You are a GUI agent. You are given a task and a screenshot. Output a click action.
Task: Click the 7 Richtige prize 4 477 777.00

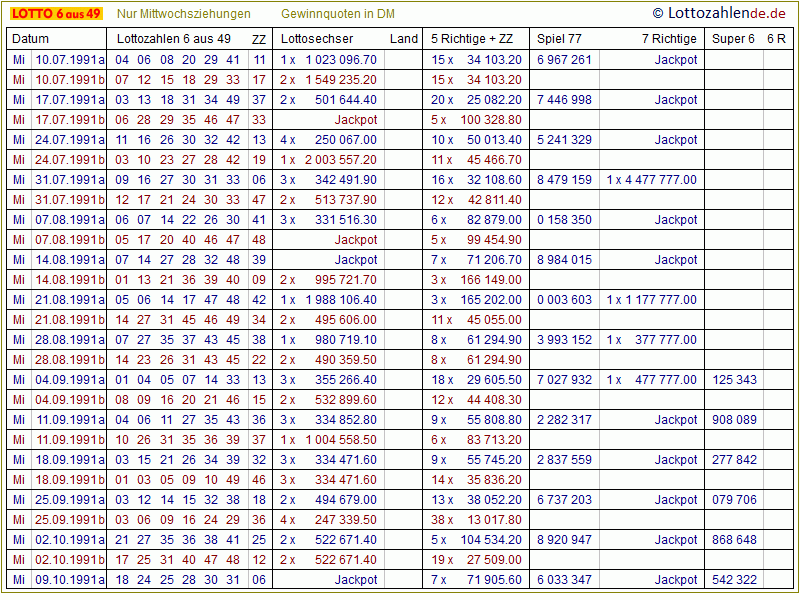point(660,179)
